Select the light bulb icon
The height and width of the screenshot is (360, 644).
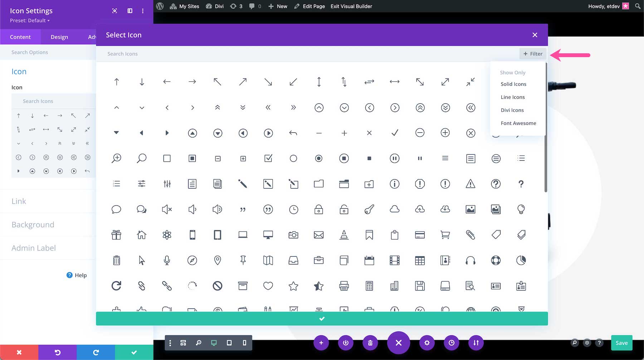point(521,209)
